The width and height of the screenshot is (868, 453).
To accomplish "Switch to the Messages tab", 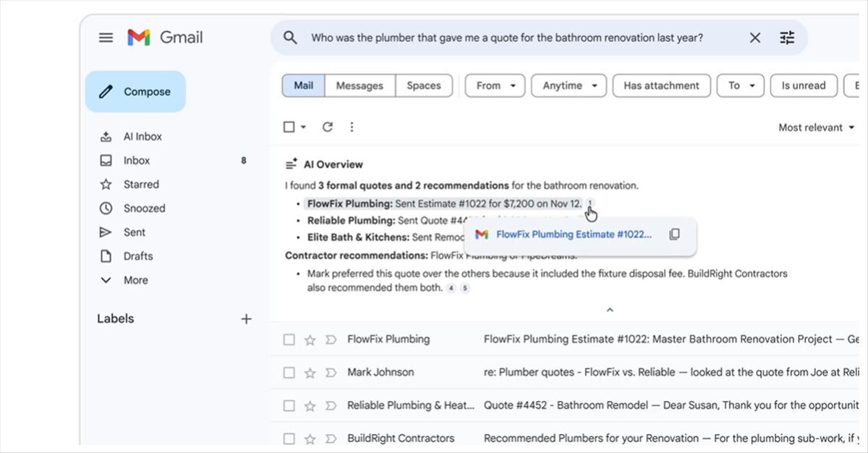I will [x=359, y=85].
